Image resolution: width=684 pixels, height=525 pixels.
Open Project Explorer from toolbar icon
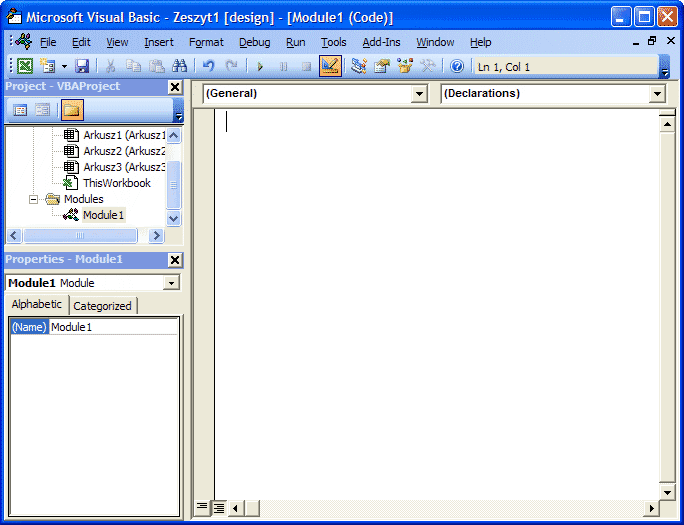tap(359, 66)
